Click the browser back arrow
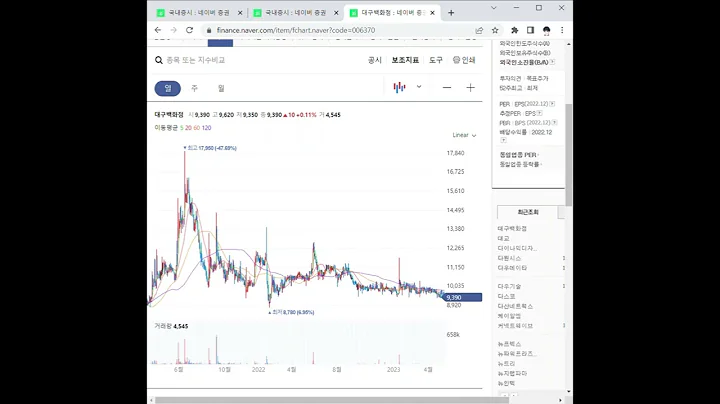The height and width of the screenshot is (404, 720). pos(158,30)
